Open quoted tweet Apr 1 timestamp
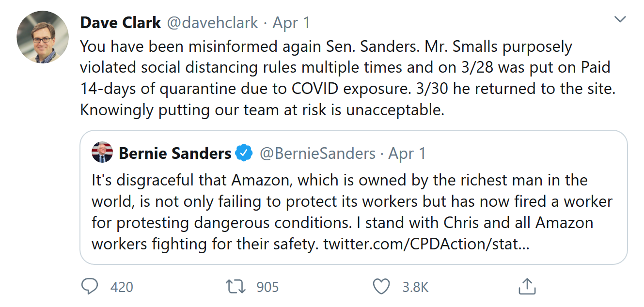 click(407, 153)
